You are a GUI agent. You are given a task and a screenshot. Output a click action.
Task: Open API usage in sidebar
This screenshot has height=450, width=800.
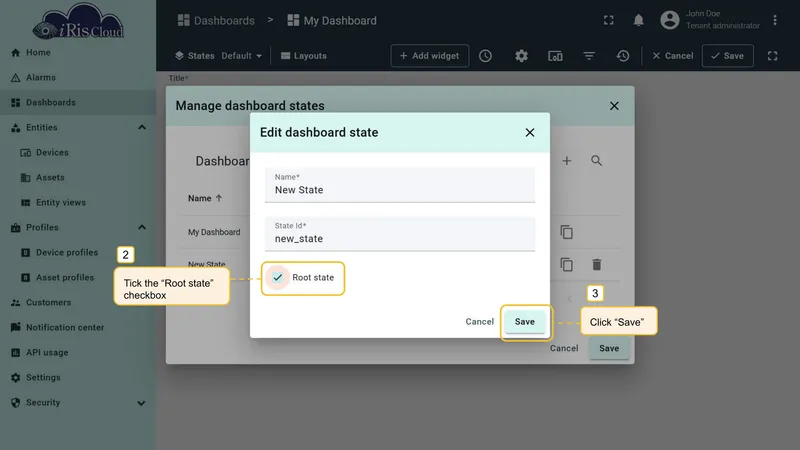tap(78, 353)
